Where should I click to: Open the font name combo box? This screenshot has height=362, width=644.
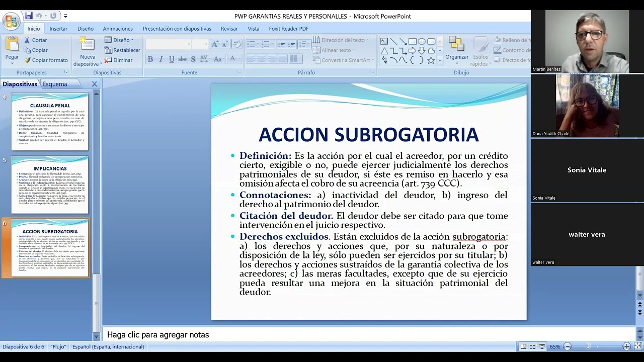click(x=169, y=44)
